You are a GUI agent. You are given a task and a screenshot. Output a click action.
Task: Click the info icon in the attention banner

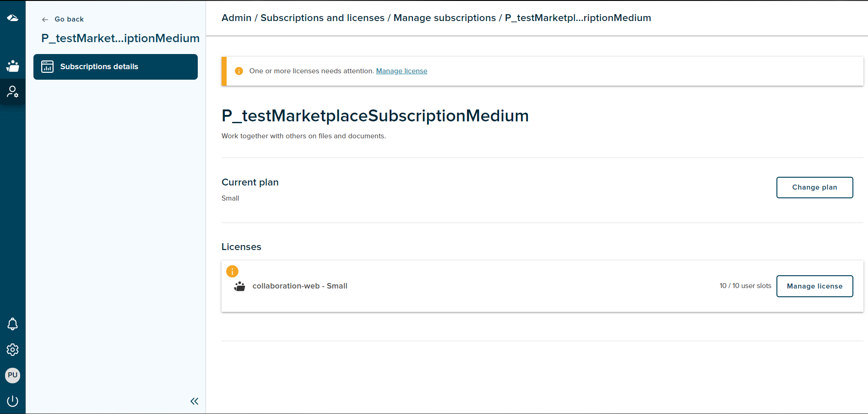click(x=239, y=71)
